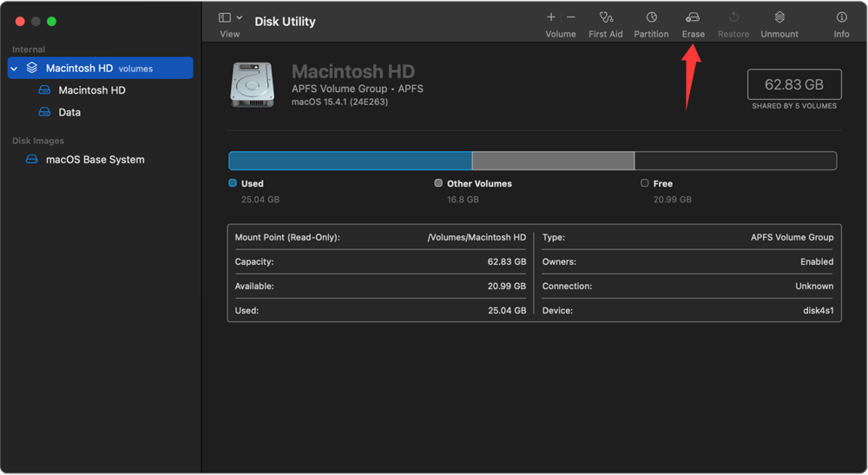Click the Remove Volume minus icon
Image resolution: width=868 pixels, height=475 pixels.
point(571,17)
